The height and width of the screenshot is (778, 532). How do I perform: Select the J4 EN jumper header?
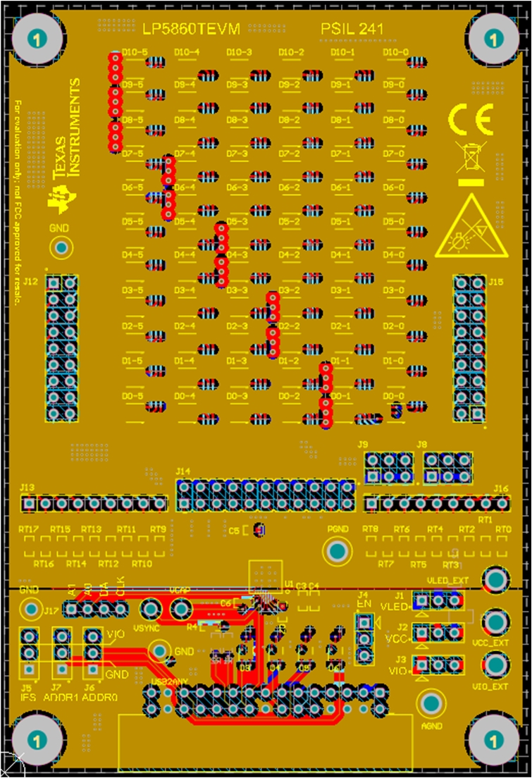coord(364,639)
